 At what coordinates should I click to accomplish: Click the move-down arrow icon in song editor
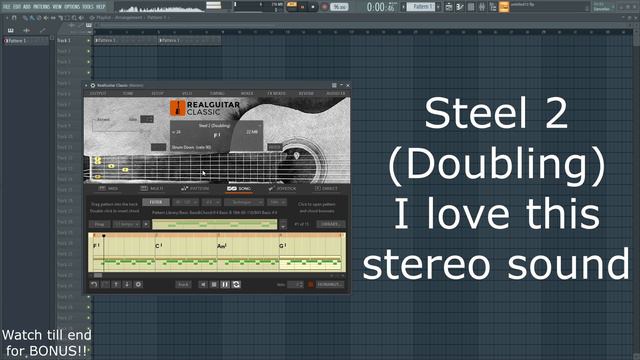click(x=127, y=284)
